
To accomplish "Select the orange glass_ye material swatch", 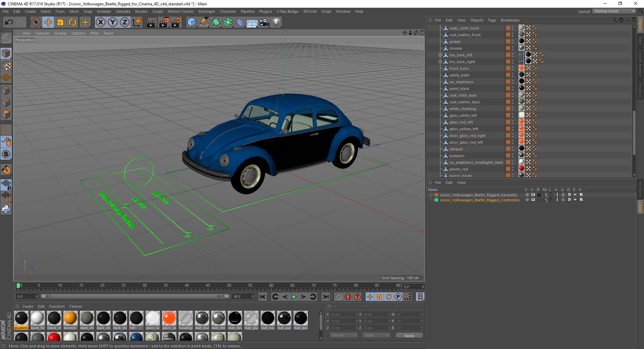I will [x=169, y=320].
